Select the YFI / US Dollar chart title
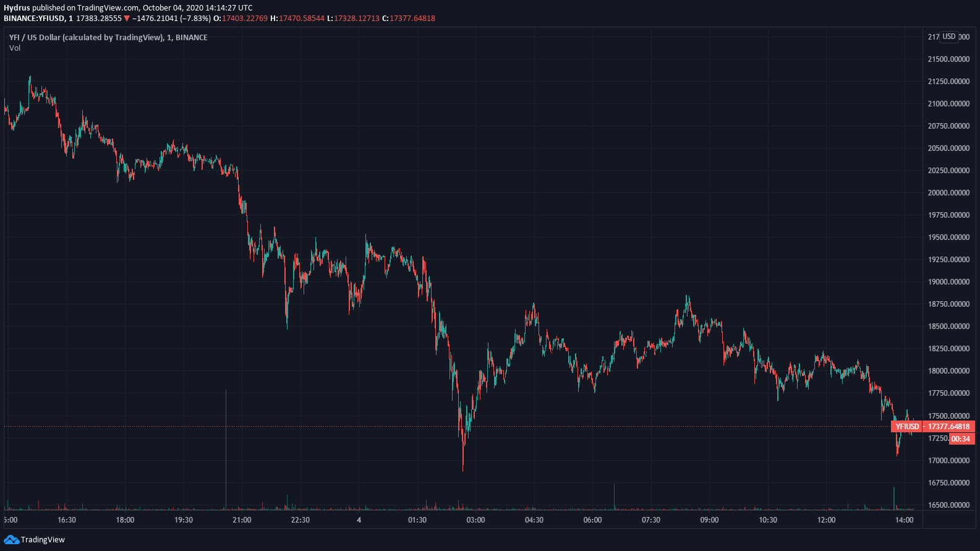The height and width of the screenshot is (551, 980). [108, 38]
